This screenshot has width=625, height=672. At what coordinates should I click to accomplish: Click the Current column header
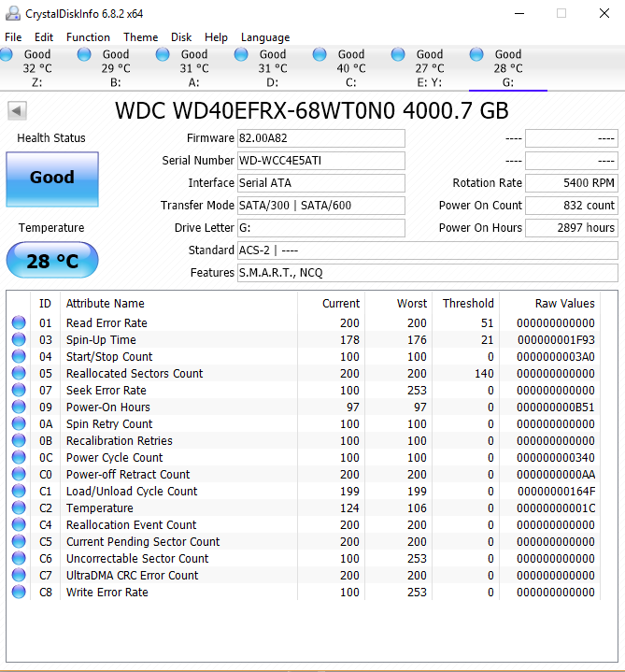point(331,304)
